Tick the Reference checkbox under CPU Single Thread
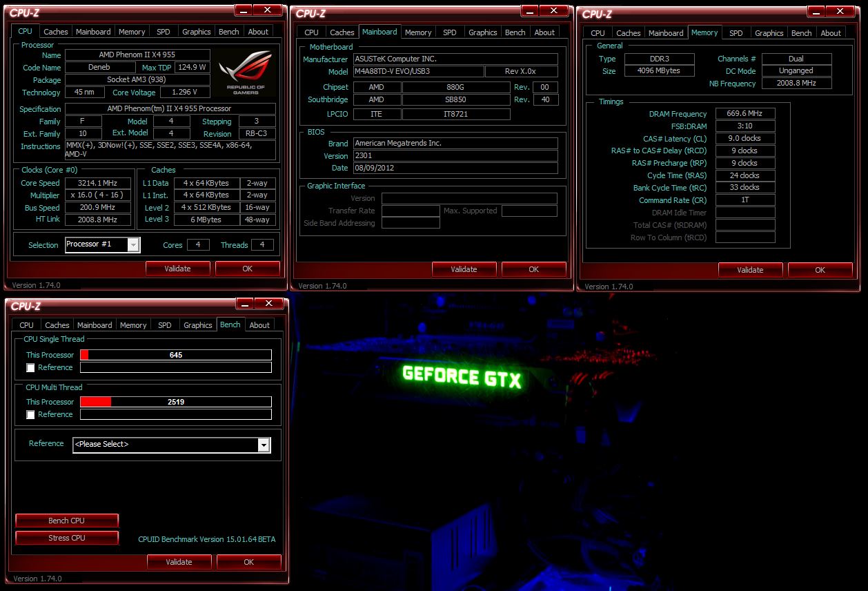This screenshot has height=591, width=868. tap(30, 368)
